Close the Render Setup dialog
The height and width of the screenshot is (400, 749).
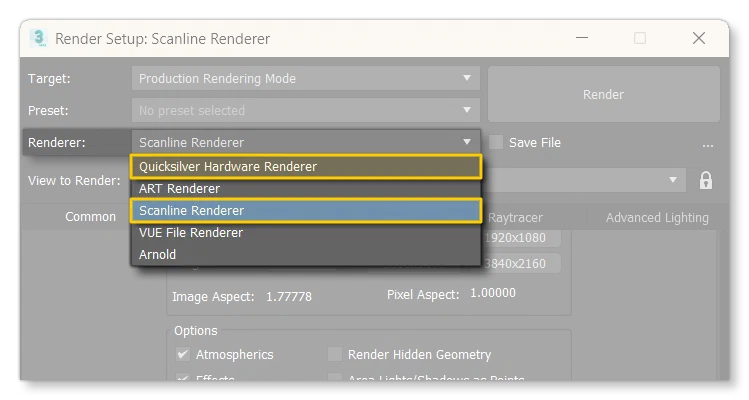(699, 38)
